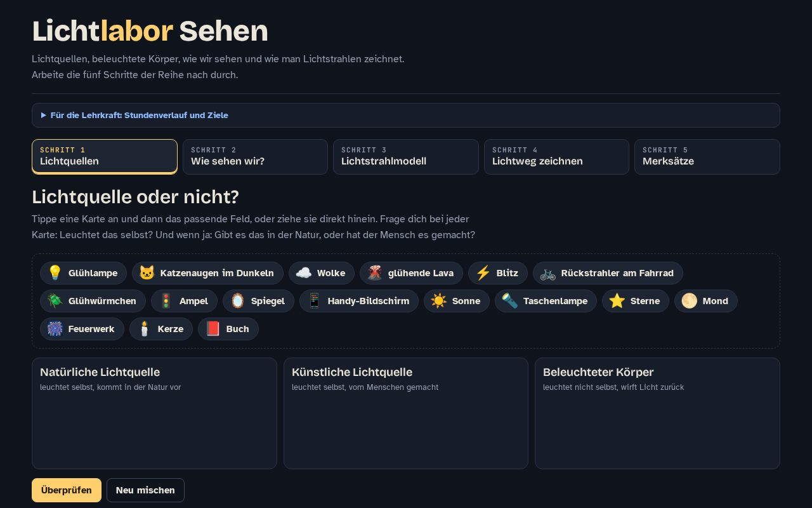Select the red book Buch card
The height and width of the screenshot is (508, 812).
pyautogui.click(x=228, y=329)
